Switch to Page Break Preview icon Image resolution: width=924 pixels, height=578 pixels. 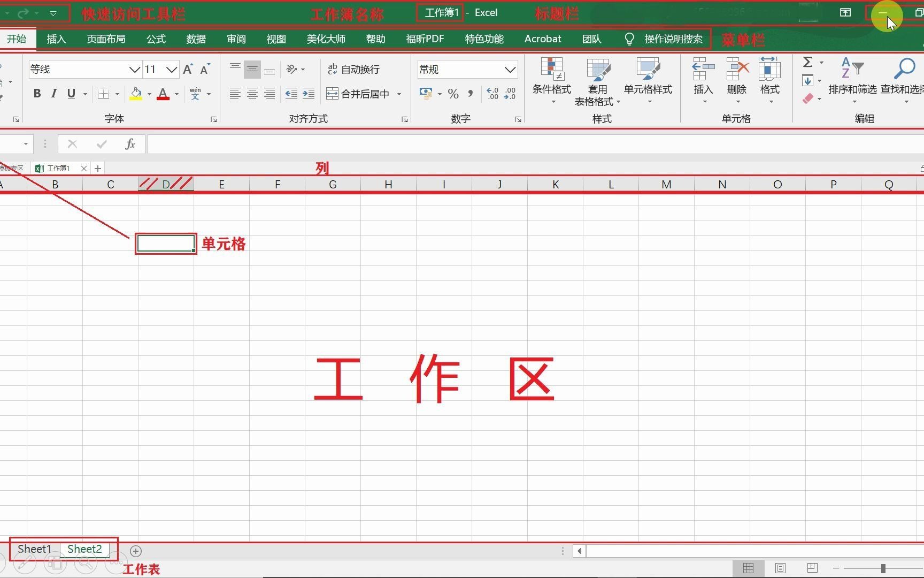tap(812, 568)
